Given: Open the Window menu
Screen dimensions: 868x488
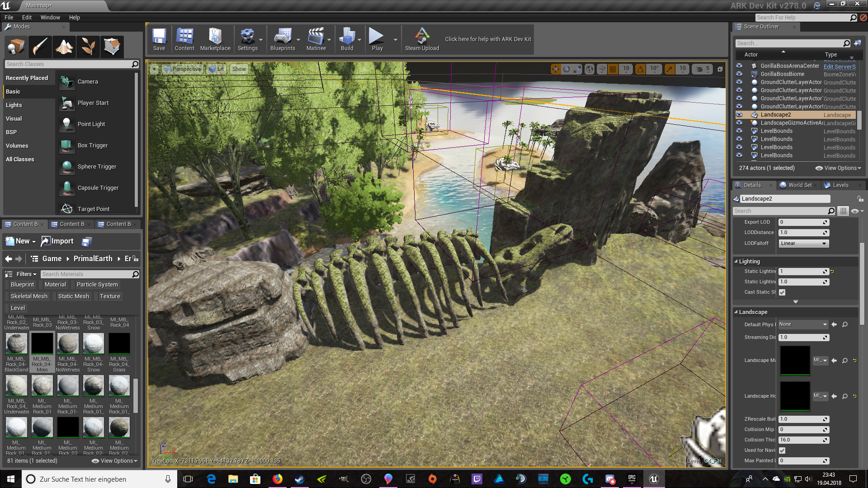Looking at the screenshot, I should pos(50,18).
